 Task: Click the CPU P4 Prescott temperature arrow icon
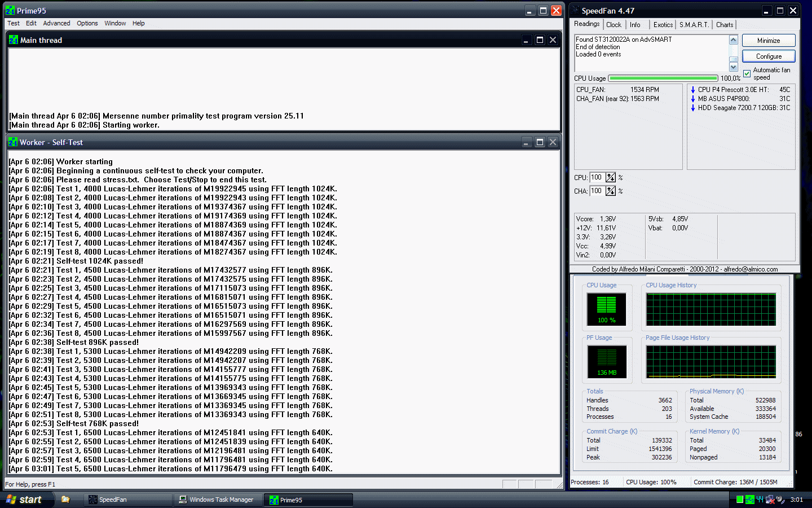[693, 90]
